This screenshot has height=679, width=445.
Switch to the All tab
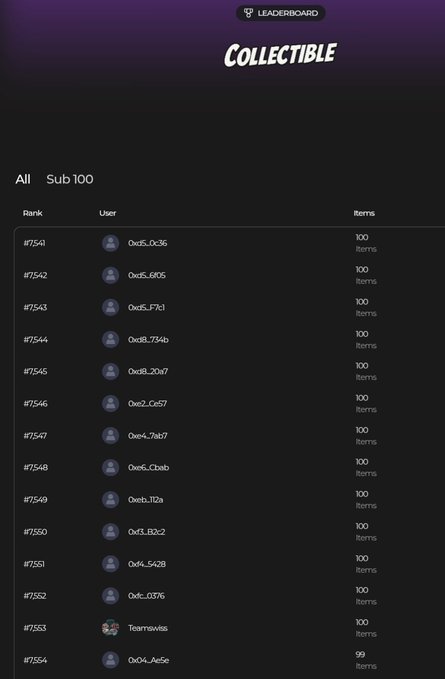[23, 179]
